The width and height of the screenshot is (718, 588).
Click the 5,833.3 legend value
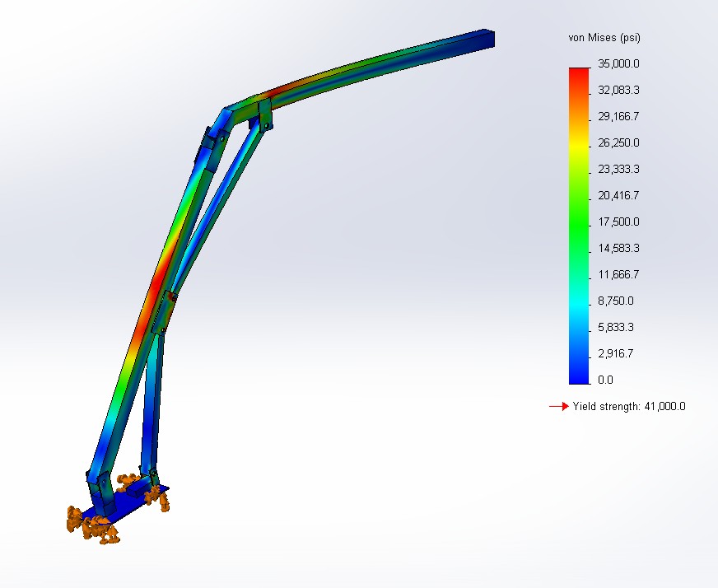[x=616, y=327]
